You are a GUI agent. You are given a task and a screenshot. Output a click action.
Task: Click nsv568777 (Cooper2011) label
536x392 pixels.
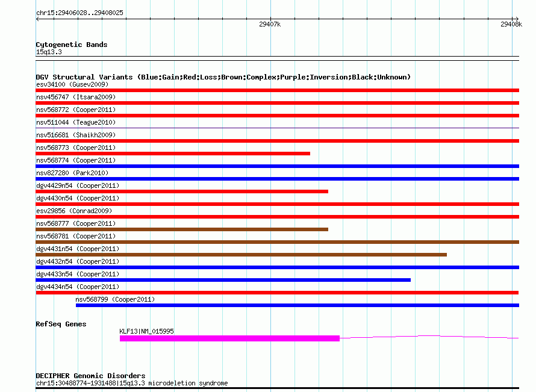pos(76,223)
